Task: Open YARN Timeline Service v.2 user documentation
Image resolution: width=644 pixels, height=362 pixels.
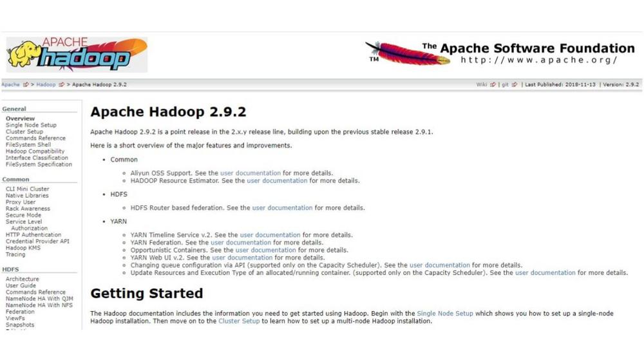Action: [270, 235]
